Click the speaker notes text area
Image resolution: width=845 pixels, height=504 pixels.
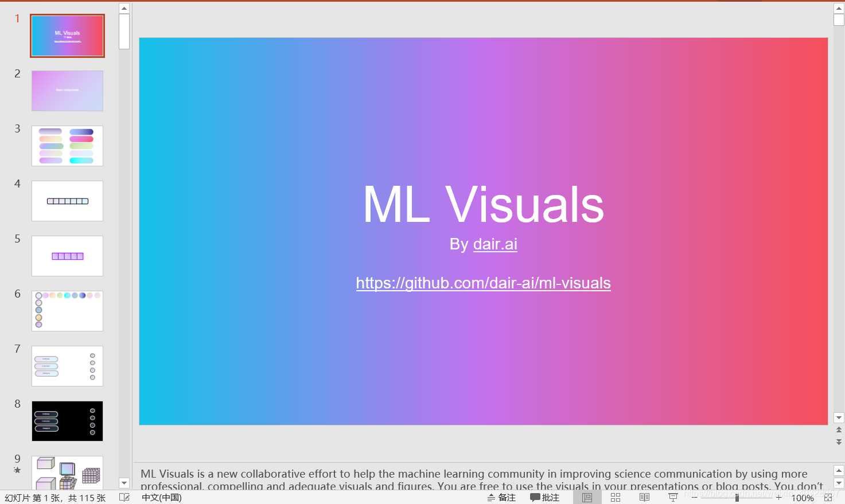(x=482, y=479)
